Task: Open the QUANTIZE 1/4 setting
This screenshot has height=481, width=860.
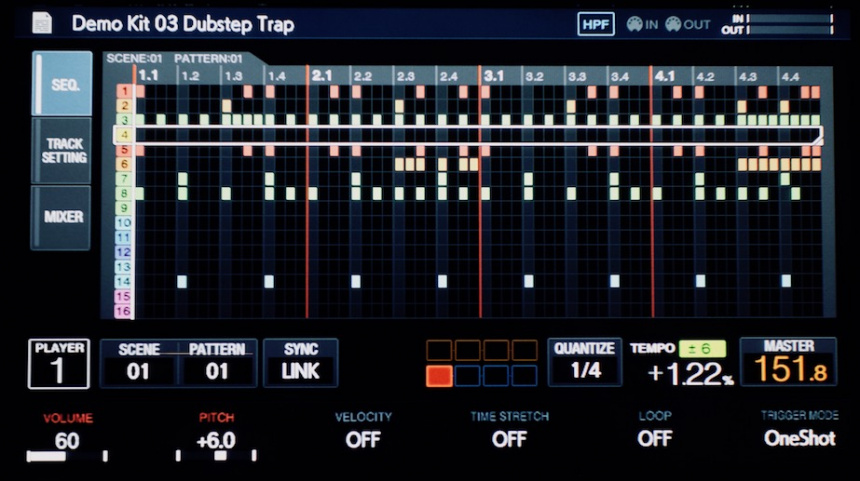Action: pos(585,362)
